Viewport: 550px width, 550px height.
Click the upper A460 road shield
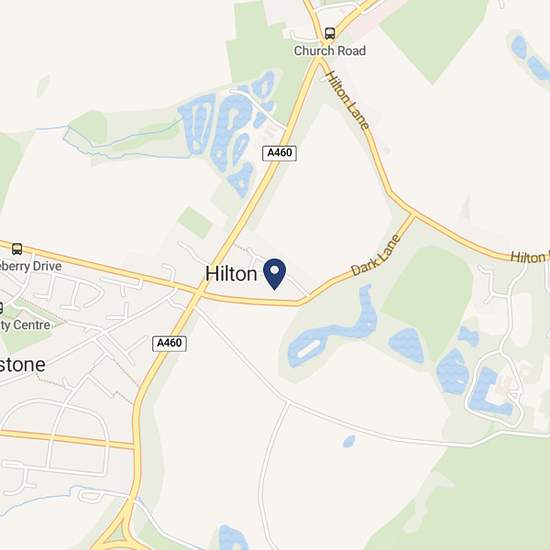(280, 153)
